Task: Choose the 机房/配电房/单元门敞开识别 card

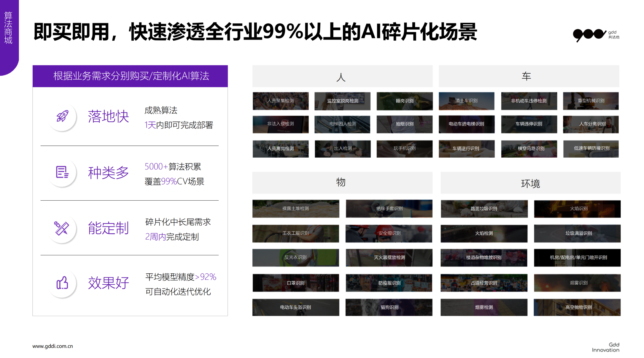Action: pyautogui.click(x=577, y=258)
